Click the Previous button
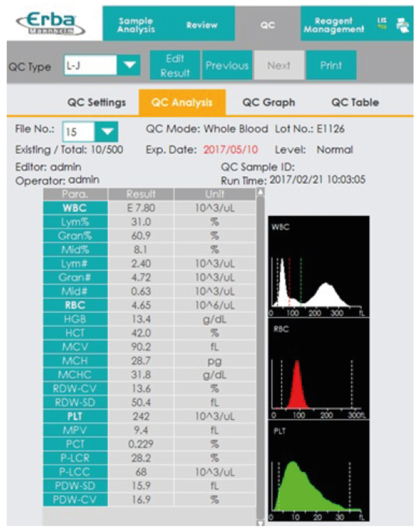 pos(227,65)
